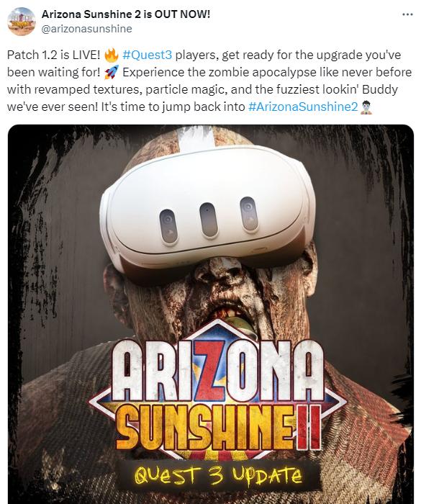Follow the #ArizonaSunshine2 hashtag link
Screen dimensions: 421x504
point(303,107)
